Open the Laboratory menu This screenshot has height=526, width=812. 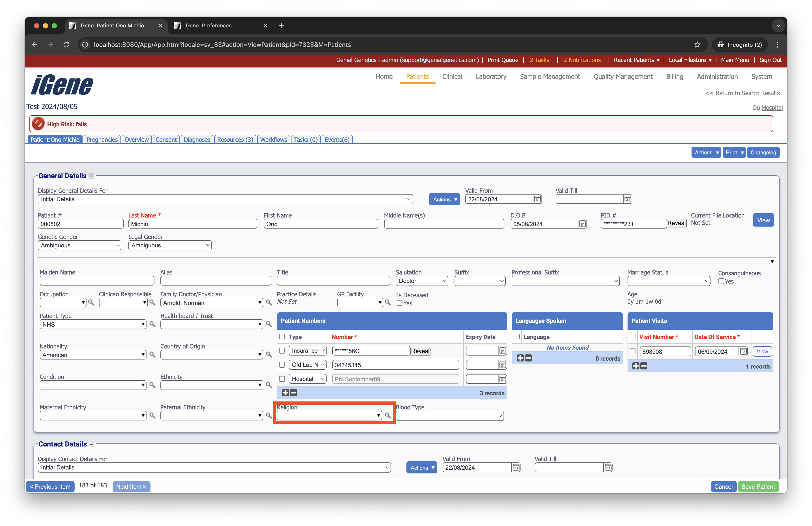click(491, 76)
